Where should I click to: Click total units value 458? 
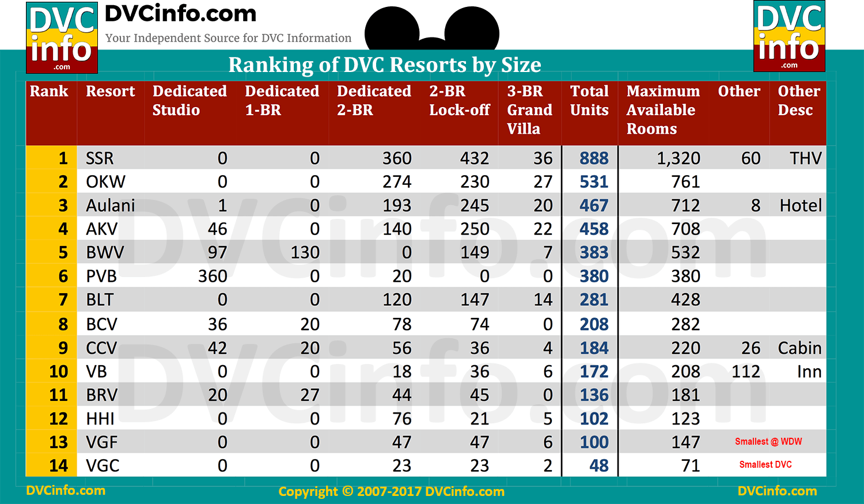click(594, 229)
